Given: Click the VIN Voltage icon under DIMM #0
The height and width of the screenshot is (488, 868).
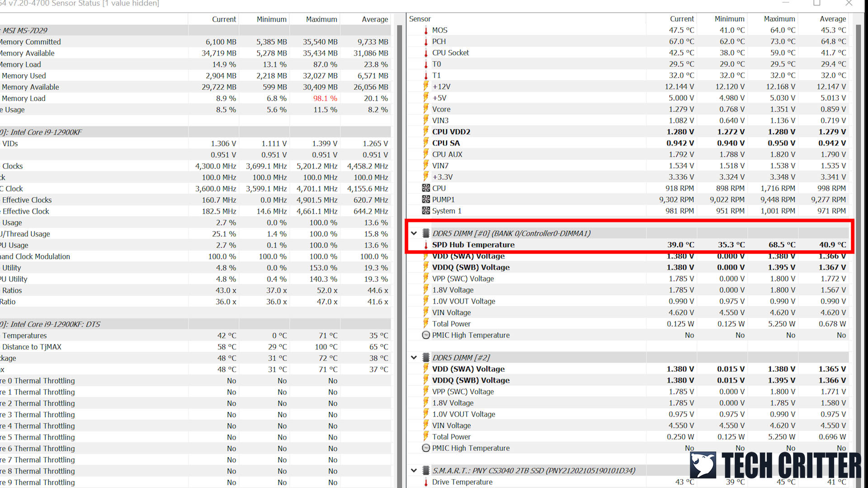Looking at the screenshot, I should tap(426, 312).
